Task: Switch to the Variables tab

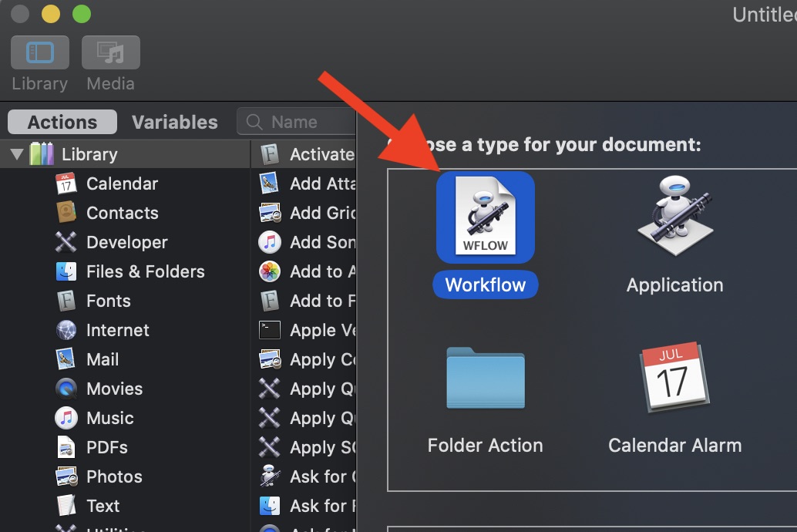Action: [x=173, y=122]
